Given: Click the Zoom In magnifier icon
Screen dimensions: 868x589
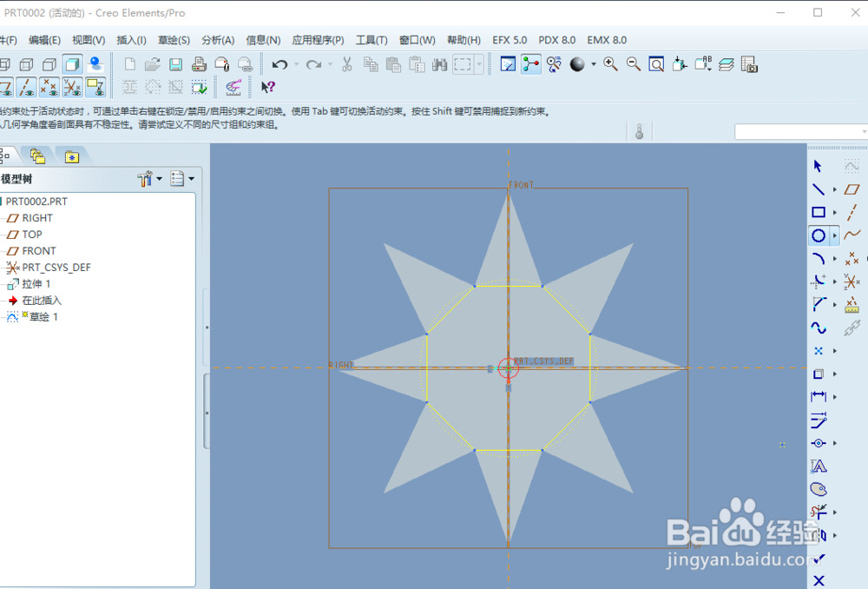Looking at the screenshot, I should [610, 65].
